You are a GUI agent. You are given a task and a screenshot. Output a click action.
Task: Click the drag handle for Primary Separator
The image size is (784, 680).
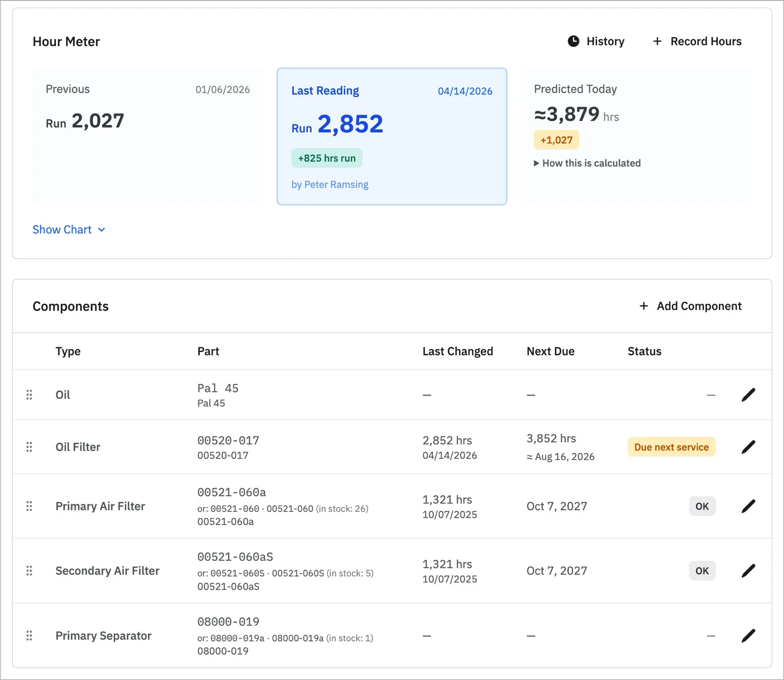pos(29,636)
